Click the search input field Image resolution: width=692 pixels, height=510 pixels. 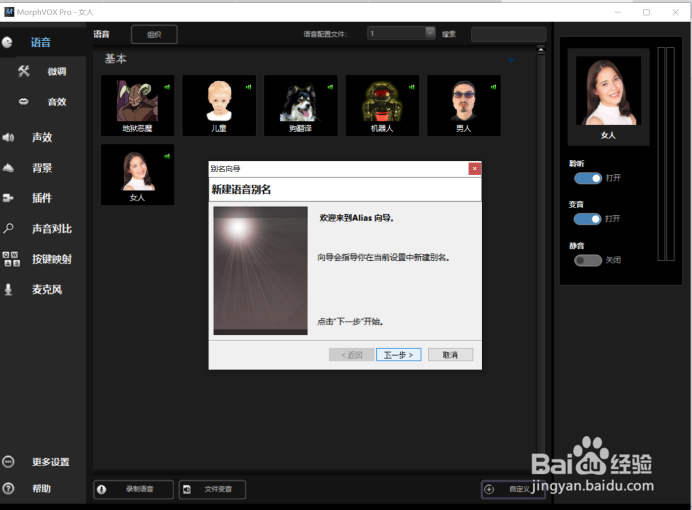click(509, 34)
